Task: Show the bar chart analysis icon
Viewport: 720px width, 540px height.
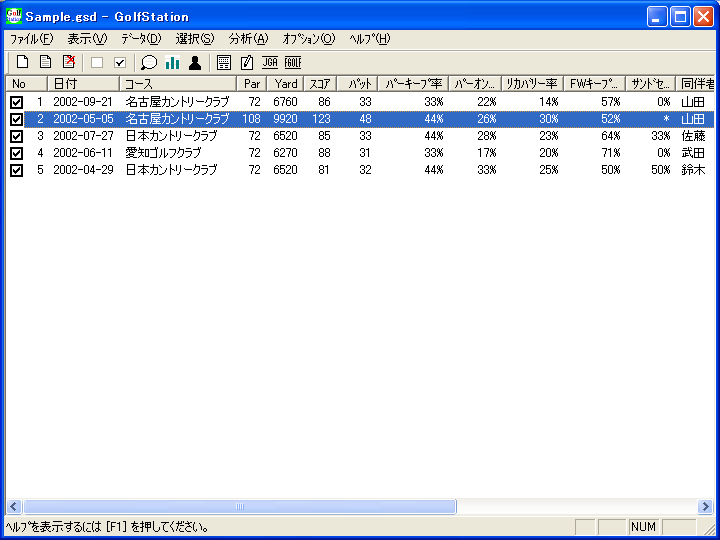Action: coord(172,62)
